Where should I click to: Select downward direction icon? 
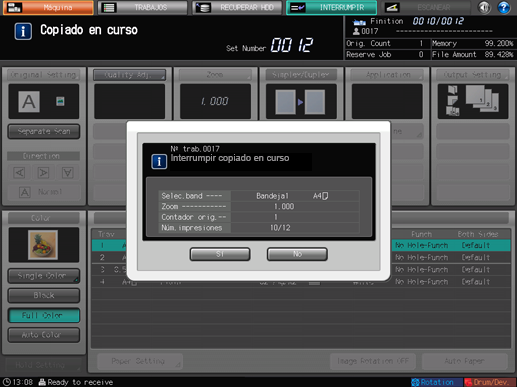click(x=68, y=172)
